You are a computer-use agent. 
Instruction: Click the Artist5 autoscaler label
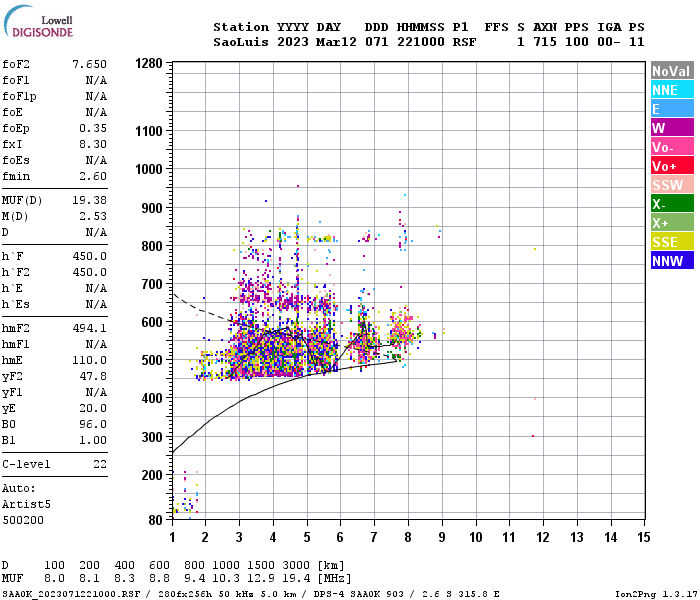tap(26, 504)
